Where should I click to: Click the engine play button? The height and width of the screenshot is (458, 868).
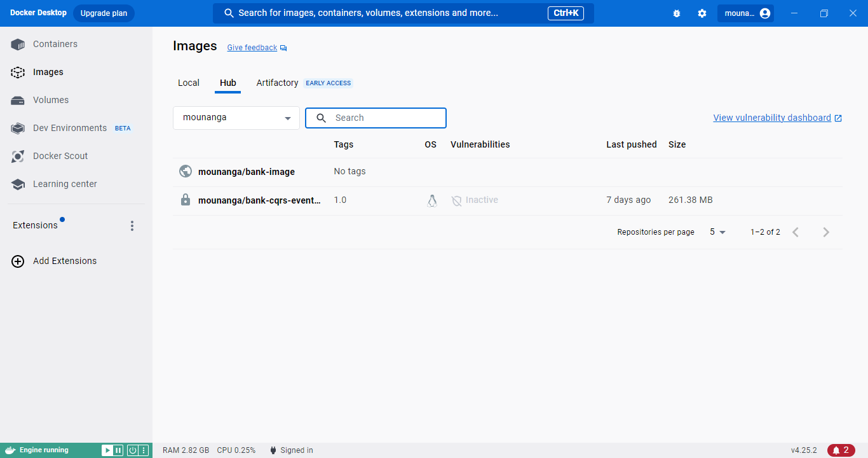107,450
